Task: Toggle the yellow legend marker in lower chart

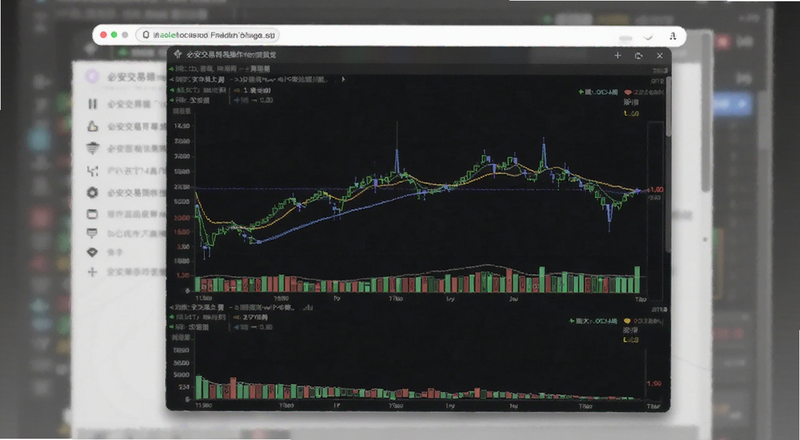Action: click(627, 321)
